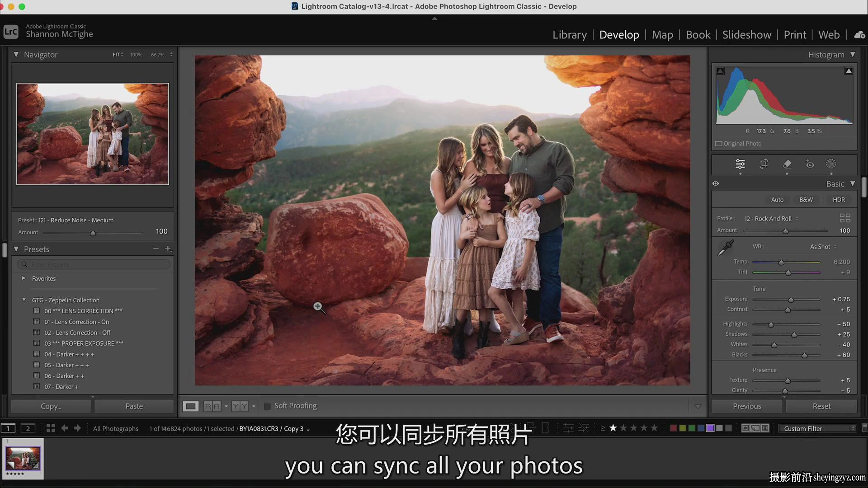Image resolution: width=868 pixels, height=488 pixels.
Task: Select the filmstrip photo thumbnail
Action: click(x=23, y=459)
